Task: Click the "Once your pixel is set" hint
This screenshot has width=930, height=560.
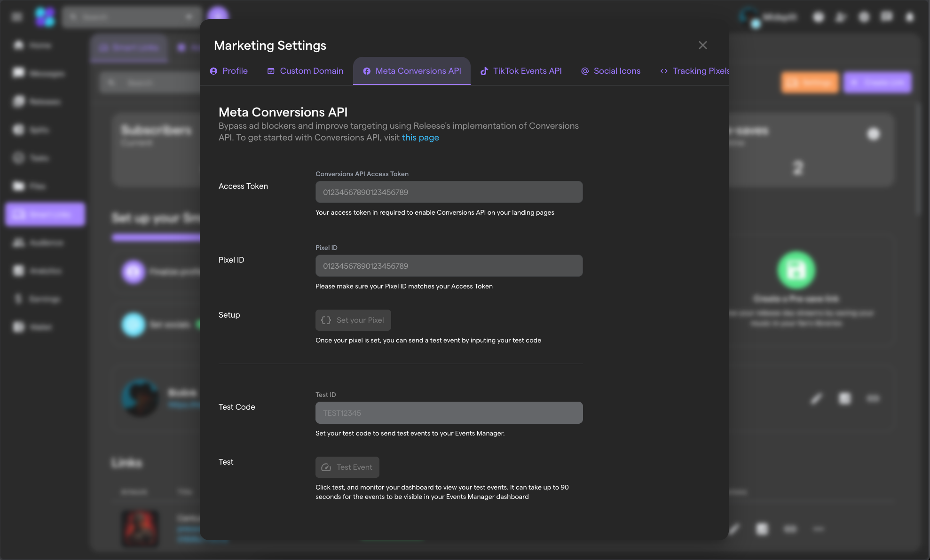Action: click(428, 341)
